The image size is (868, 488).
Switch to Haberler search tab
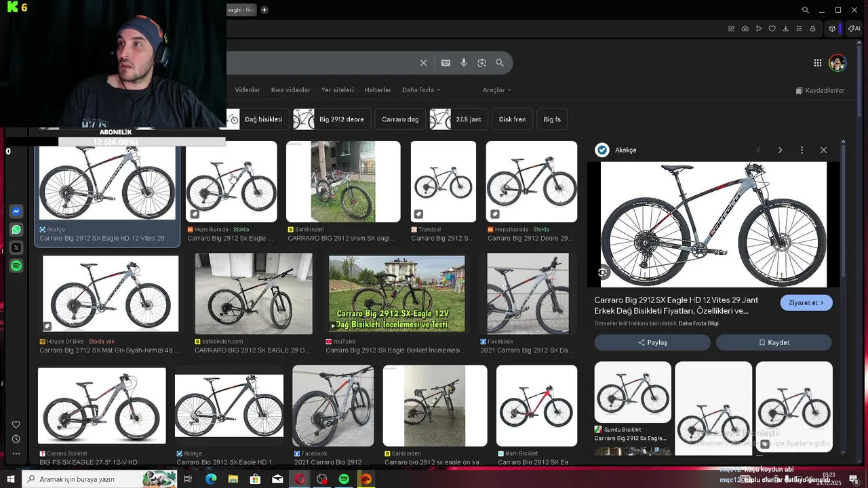[378, 90]
